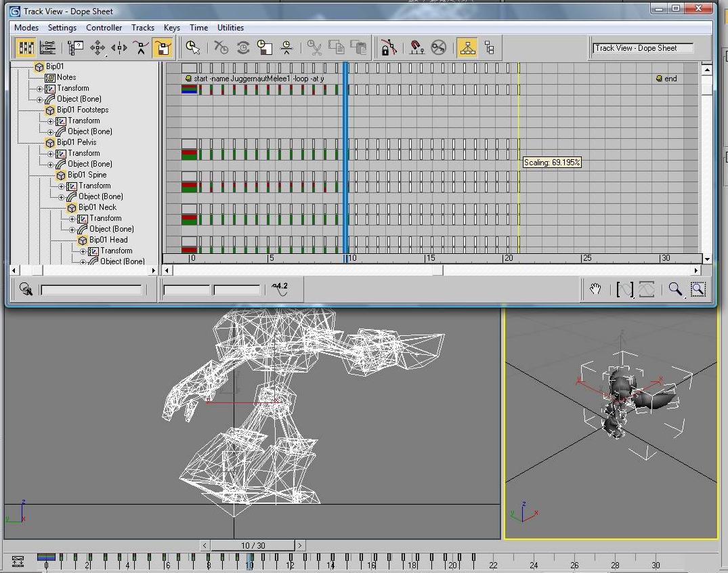
Task: Open the Tracks menu
Action: coord(142,27)
